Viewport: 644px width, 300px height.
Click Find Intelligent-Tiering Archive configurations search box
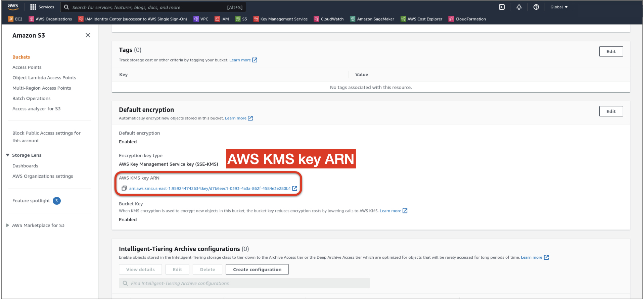[x=244, y=283]
